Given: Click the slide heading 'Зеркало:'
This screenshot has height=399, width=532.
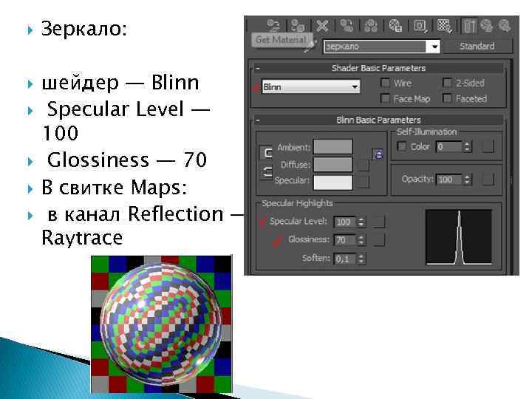Looking at the screenshot, I should click(84, 29).
